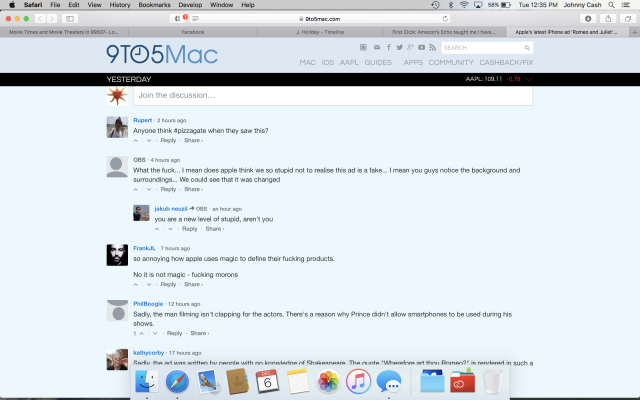Click the search magnifier in site search
The height and width of the screenshot is (400, 640).
click(527, 48)
